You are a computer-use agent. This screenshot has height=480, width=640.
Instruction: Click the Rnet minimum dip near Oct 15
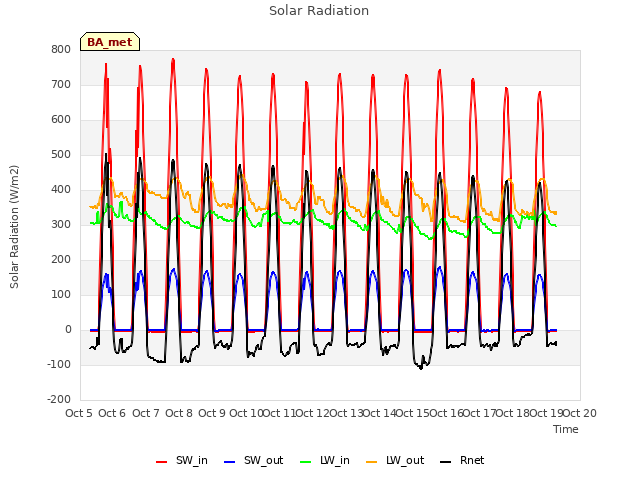421,368
